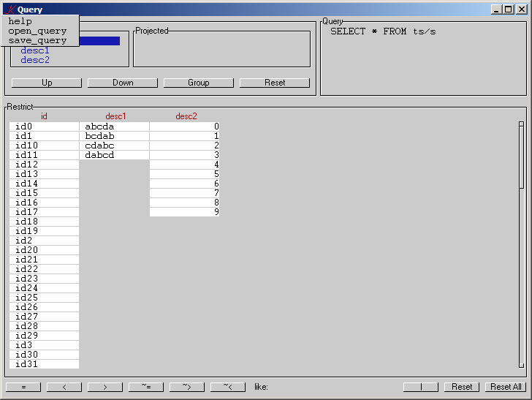Select open_query in the menu
Viewport: 532px width, 400px height.
click(37, 31)
